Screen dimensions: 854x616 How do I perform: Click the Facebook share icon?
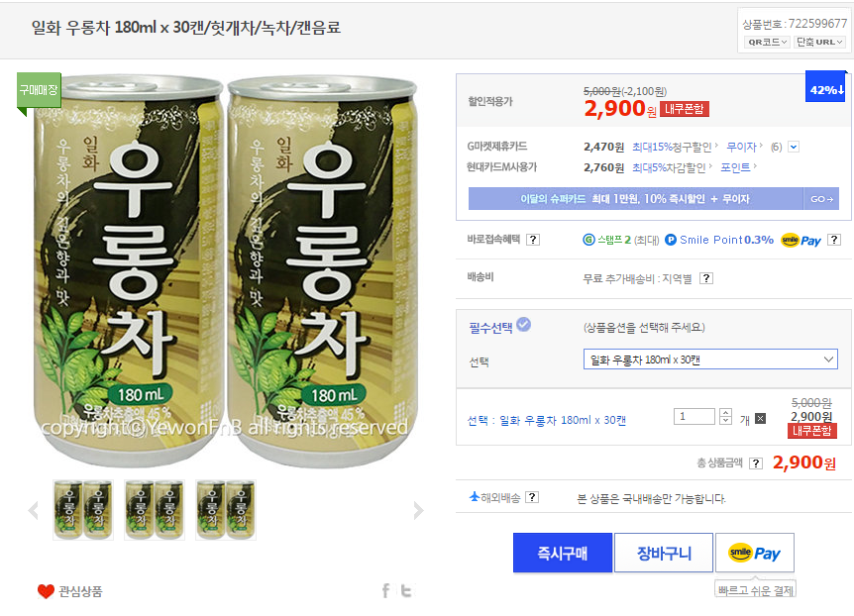coord(385,591)
